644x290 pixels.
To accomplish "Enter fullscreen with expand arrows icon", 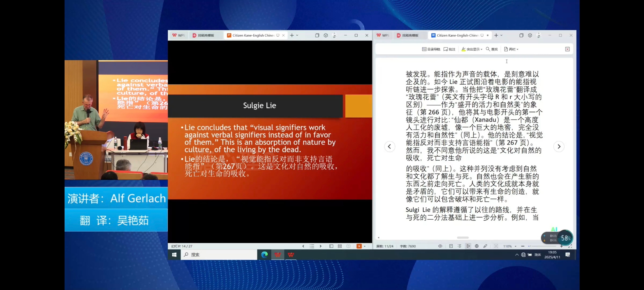I will click(x=570, y=246).
